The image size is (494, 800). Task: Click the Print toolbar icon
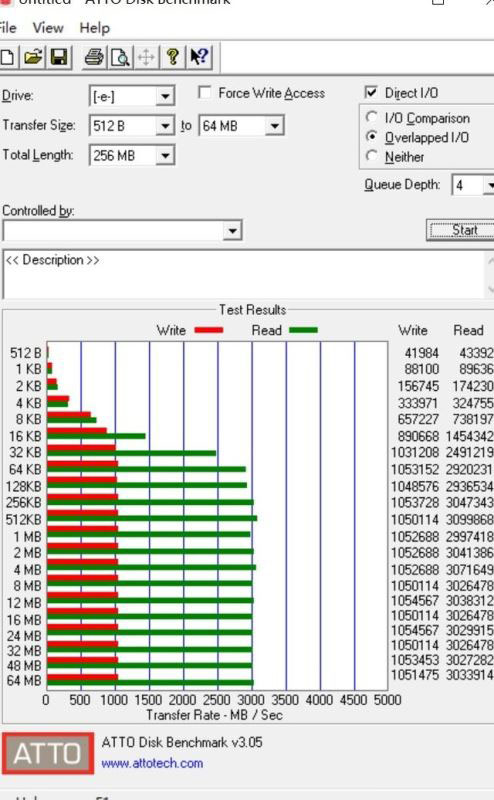click(x=94, y=57)
